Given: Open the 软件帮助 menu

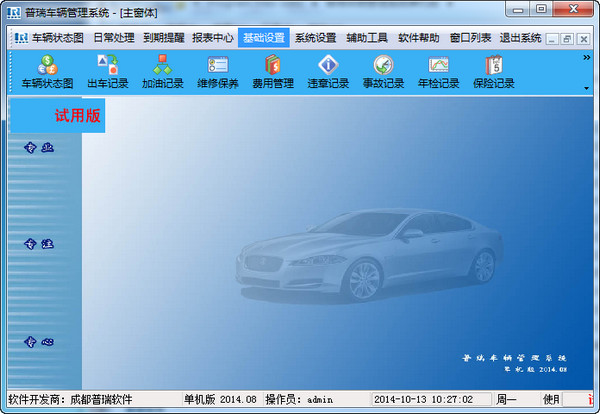Looking at the screenshot, I should (418, 38).
